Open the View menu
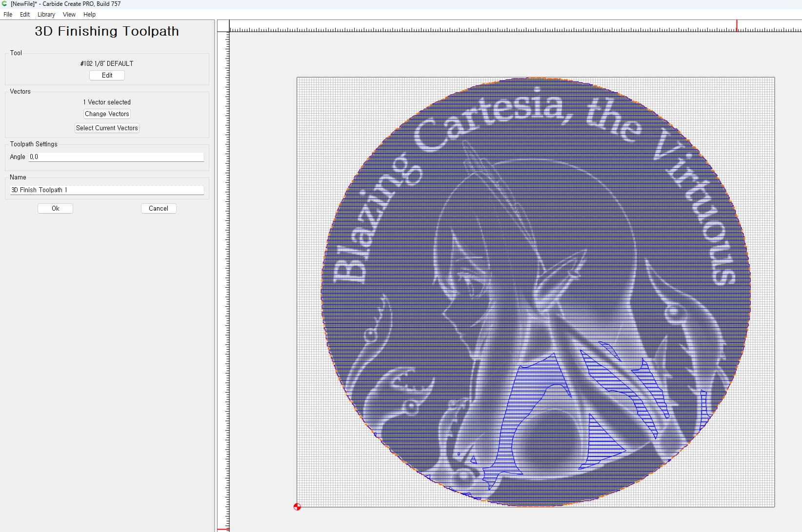This screenshot has height=532, width=802. tap(69, 15)
